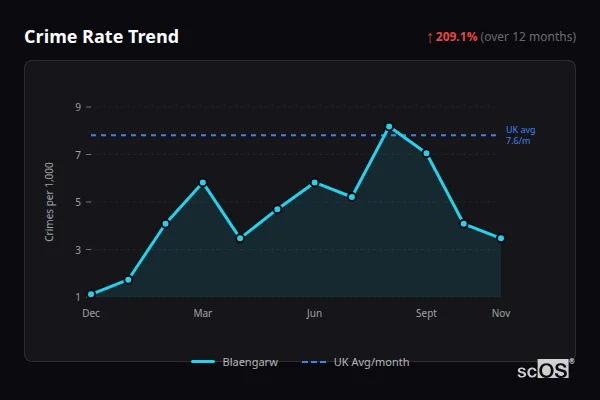Click the Crime Rate Trend title
Image resolution: width=600 pixels, height=400 pixels.
(101, 37)
